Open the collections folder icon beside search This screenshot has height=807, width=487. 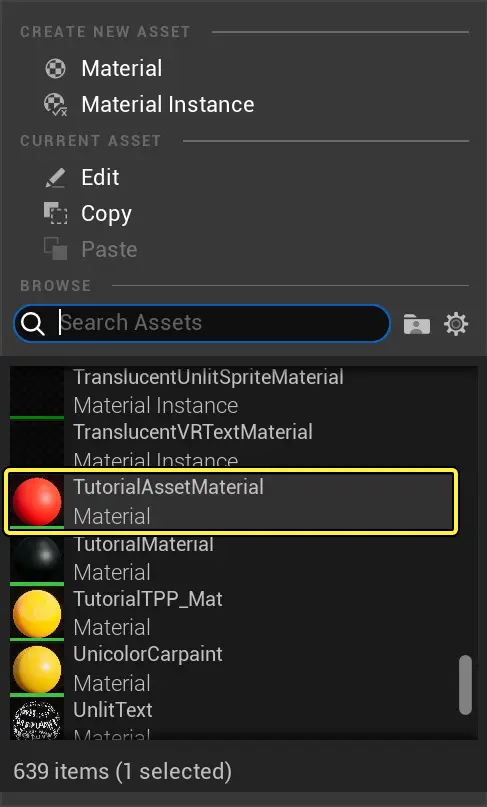(x=416, y=324)
